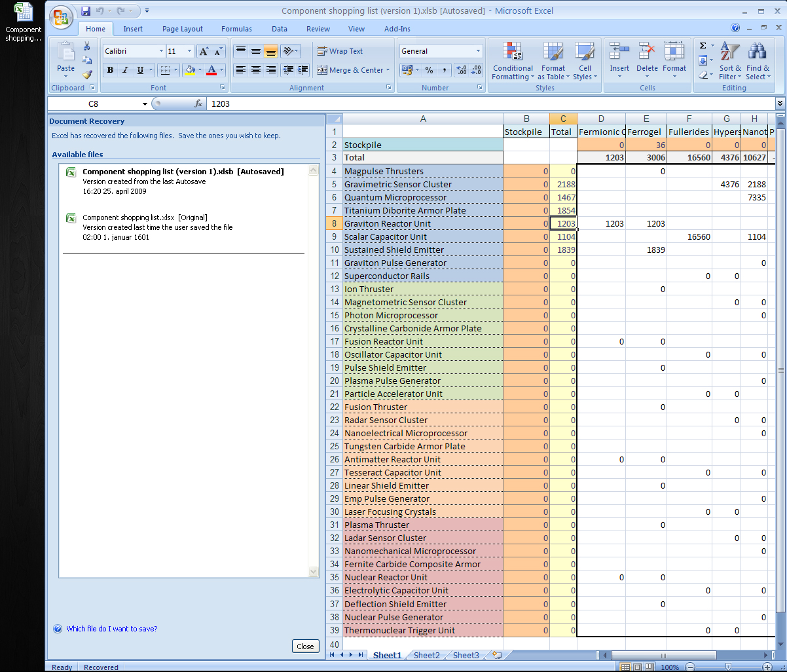Open 'Which file do I want to save?' link
Viewport: 787px width, 672px height.
tap(111, 629)
